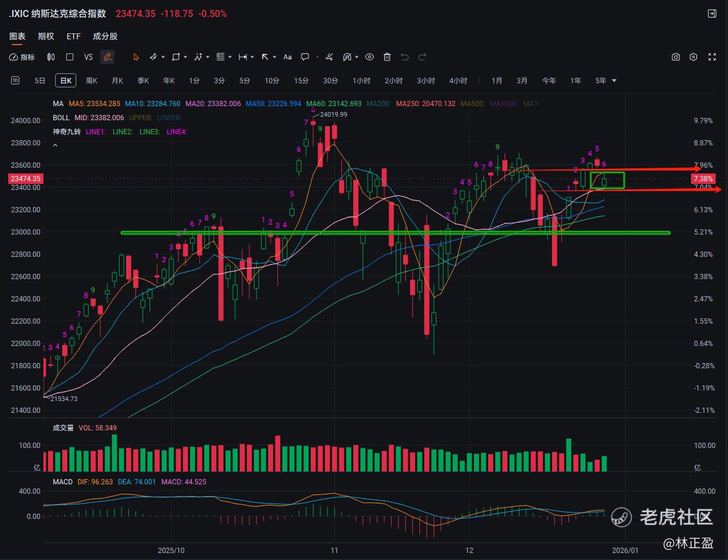This screenshot has width=728, height=560.
Task: Select the trend line drawing tool
Action: (154, 57)
